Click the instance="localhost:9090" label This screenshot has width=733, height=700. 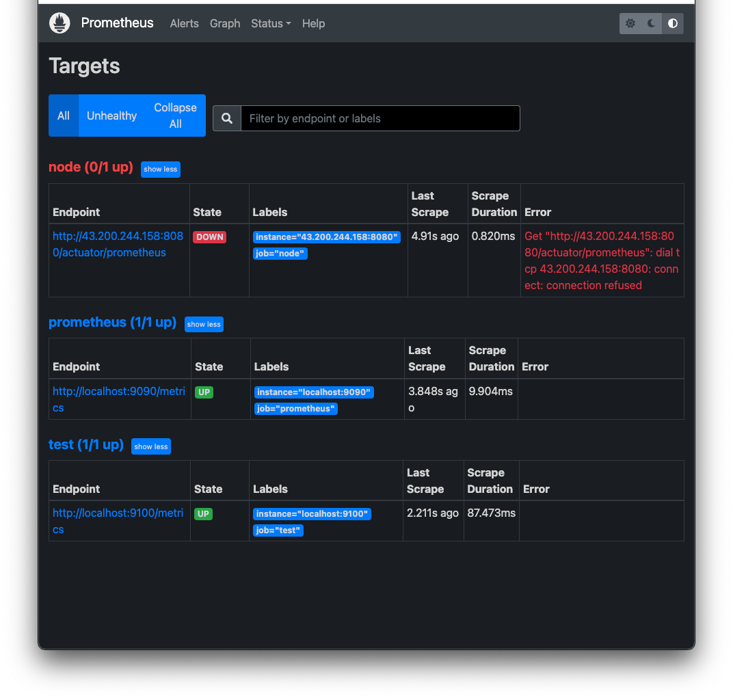pyautogui.click(x=314, y=392)
